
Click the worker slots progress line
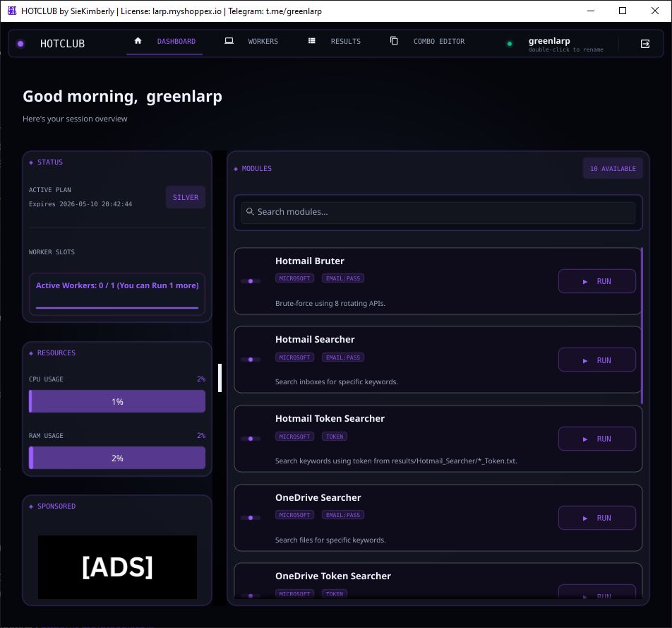117,307
